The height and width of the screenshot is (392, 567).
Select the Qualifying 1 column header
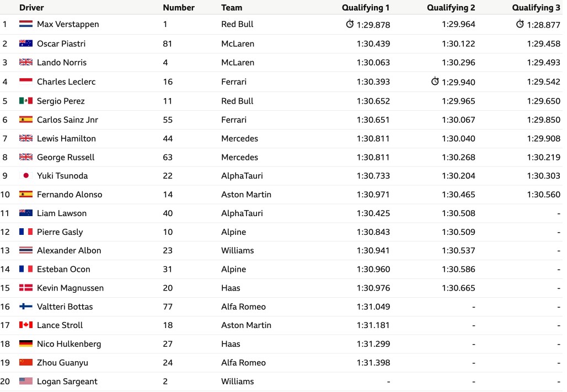point(366,8)
